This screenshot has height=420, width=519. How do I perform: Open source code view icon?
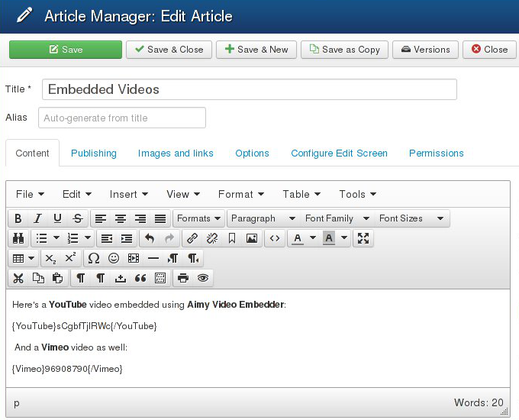[275, 238]
